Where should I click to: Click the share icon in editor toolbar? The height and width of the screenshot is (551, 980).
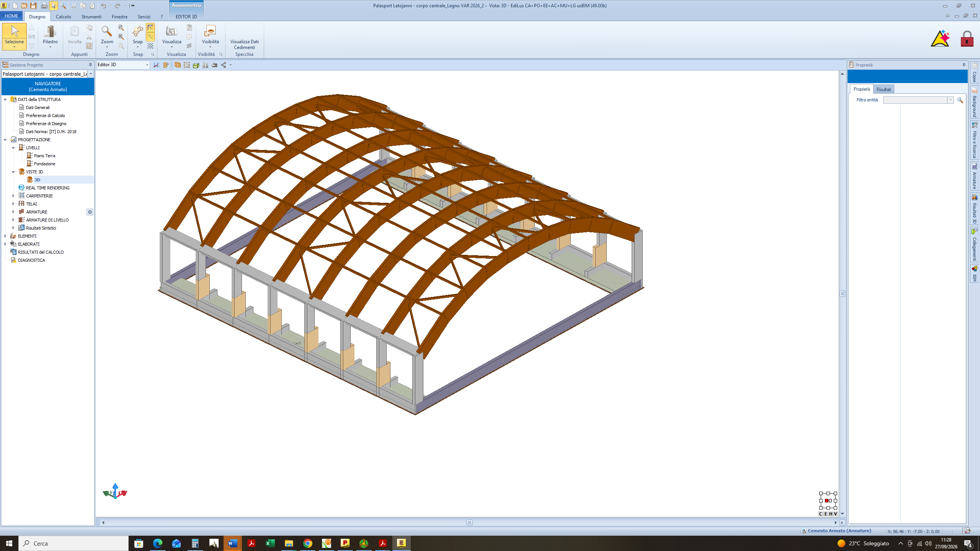click(x=224, y=65)
